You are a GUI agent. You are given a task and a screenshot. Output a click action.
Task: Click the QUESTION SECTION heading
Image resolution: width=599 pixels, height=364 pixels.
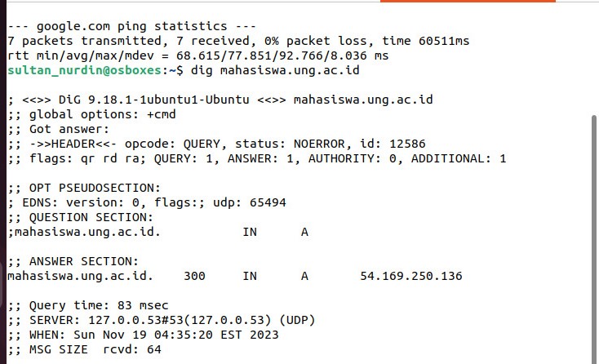91,217
